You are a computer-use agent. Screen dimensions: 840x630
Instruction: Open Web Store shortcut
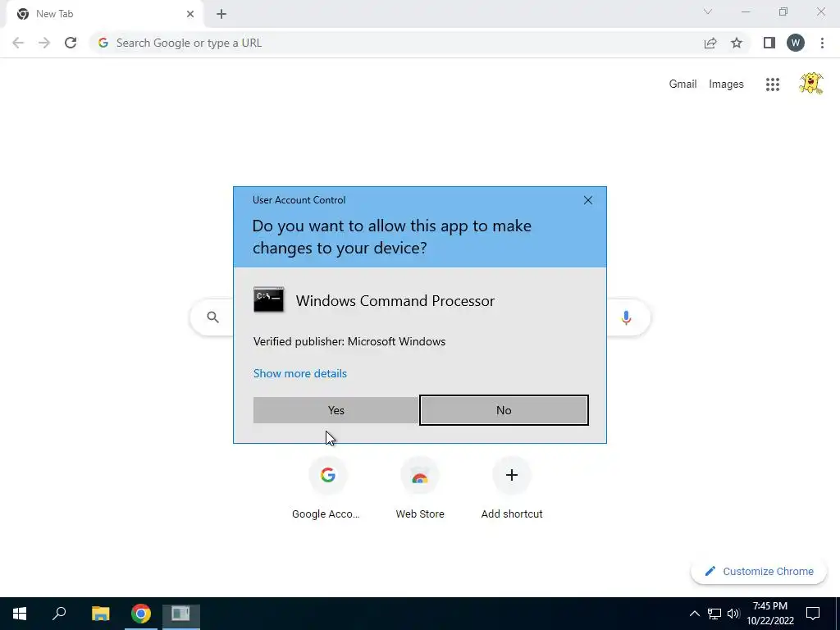[420, 487]
